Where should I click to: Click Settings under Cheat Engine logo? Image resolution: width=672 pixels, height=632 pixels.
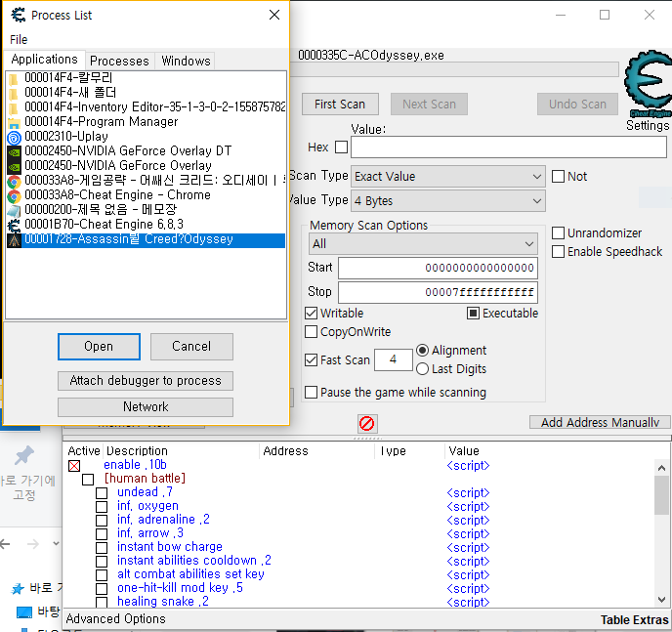(x=648, y=126)
